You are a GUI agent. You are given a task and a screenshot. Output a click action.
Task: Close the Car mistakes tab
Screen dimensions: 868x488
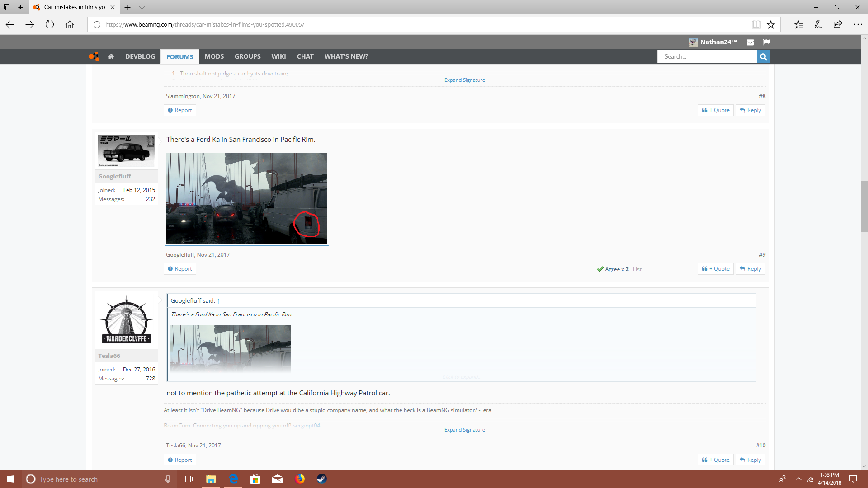(113, 7)
